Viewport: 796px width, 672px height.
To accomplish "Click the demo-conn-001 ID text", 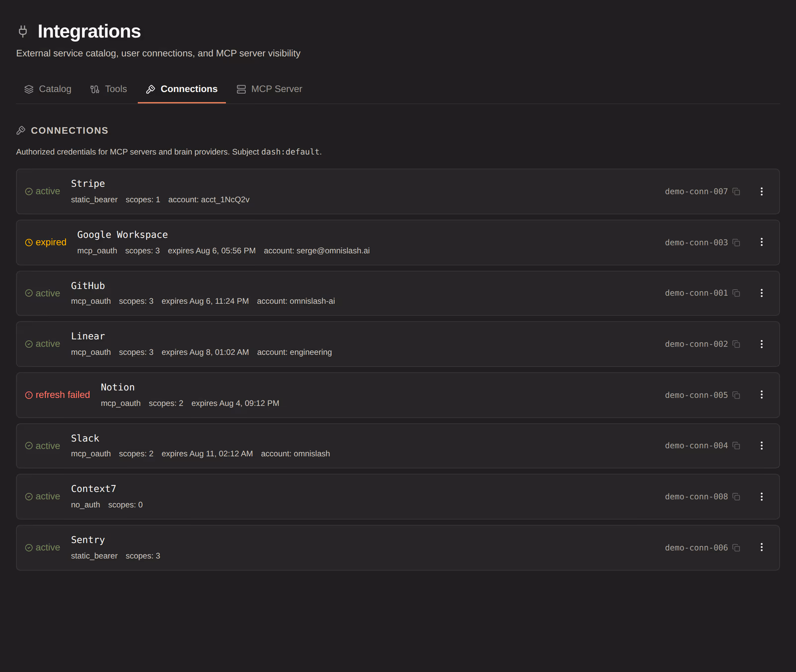I will pos(696,293).
